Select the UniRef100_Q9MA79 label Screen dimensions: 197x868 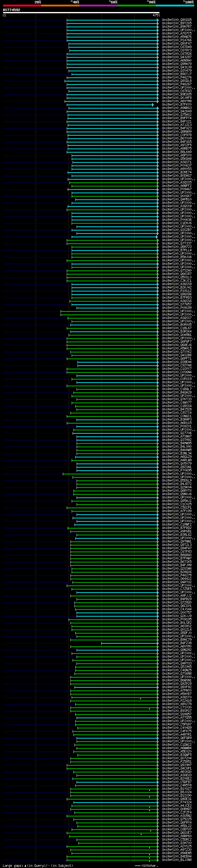177,64
